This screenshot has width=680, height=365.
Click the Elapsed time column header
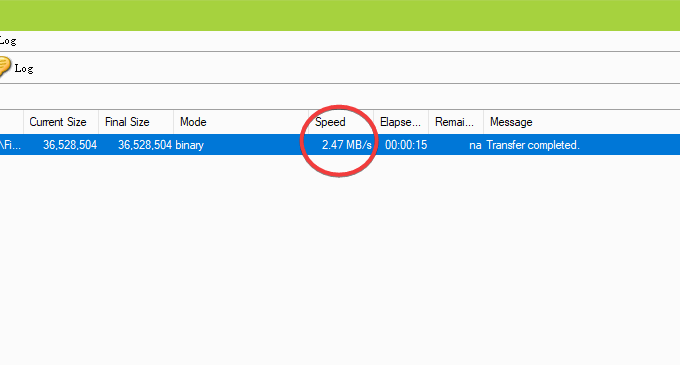tap(401, 122)
